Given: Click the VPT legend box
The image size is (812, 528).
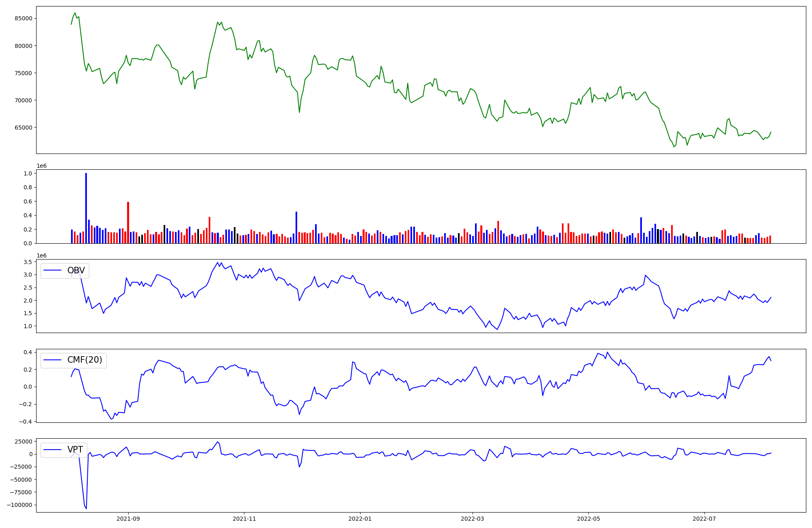Looking at the screenshot, I should coord(64,450).
